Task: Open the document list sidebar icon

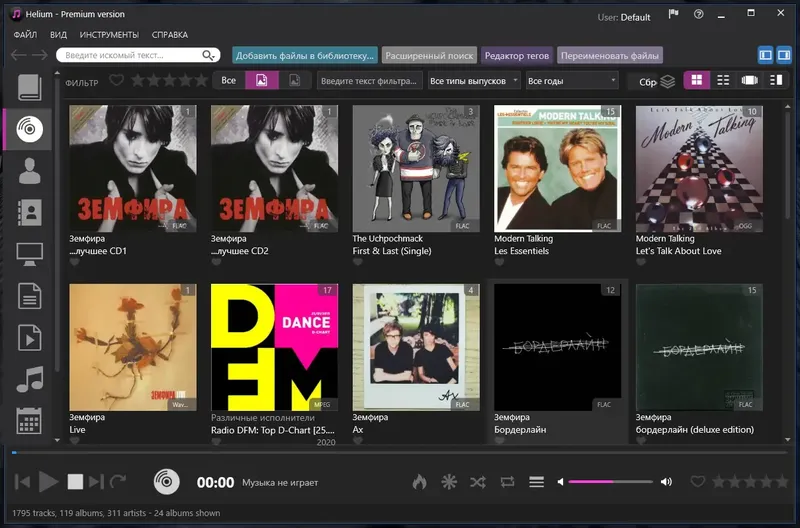Action: (30, 296)
